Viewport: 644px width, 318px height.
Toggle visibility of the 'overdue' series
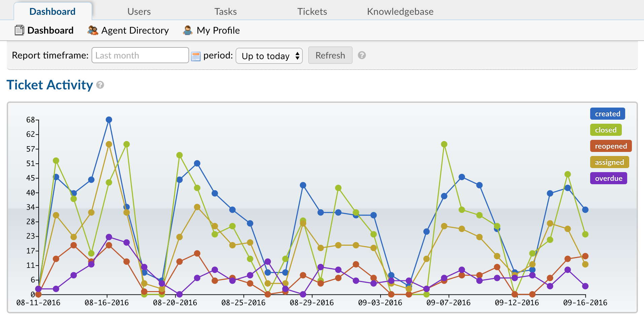tap(608, 178)
